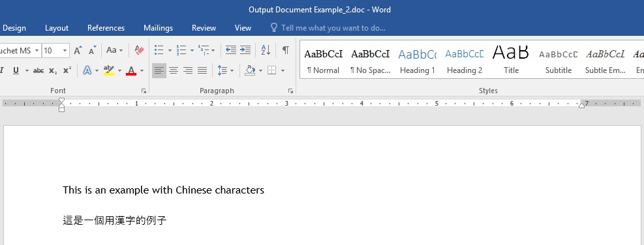Viewport: 644px width, 245px height.
Task: Open the font size dropdown
Action: coord(65,50)
